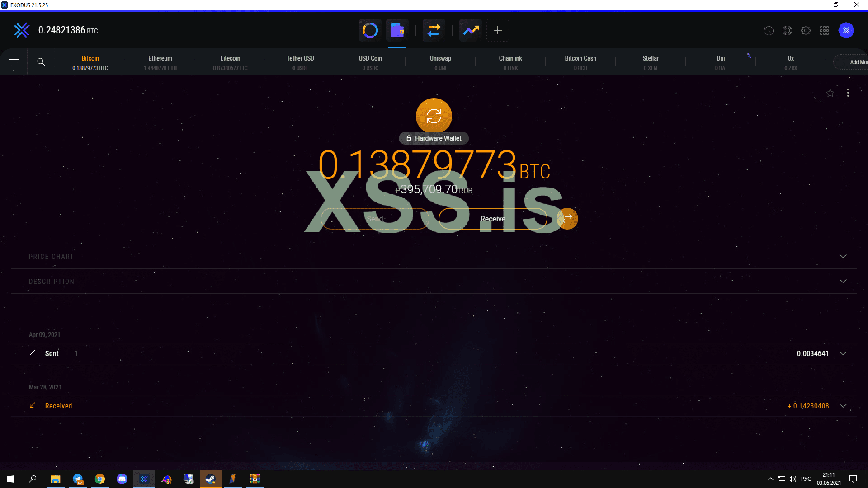Viewport: 868px width, 488px height.
Task: Switch to the Litecoin tab
Action: click(x=230, y=62)
